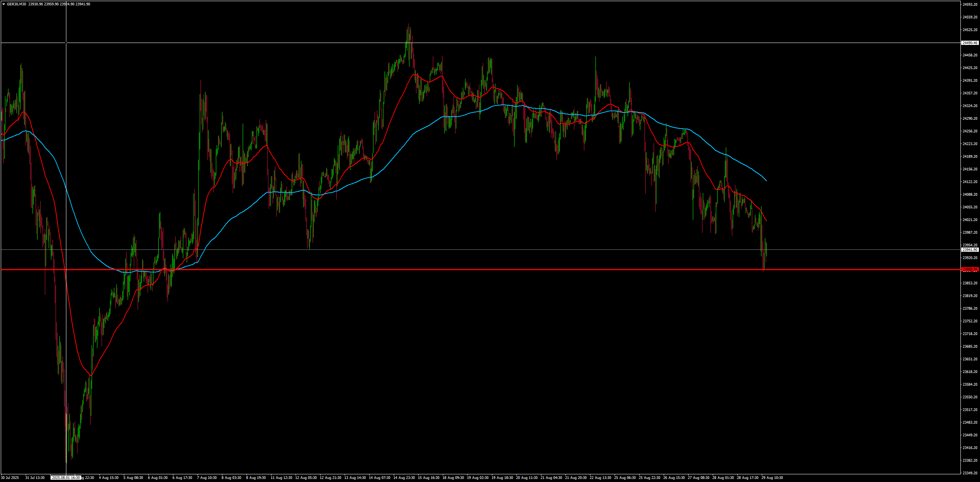The height and width of the screenshot is (482, 980).
Task: Click the 11 Aug 12:30 time label
Action: pyautogui.click(x=281, y=478)
